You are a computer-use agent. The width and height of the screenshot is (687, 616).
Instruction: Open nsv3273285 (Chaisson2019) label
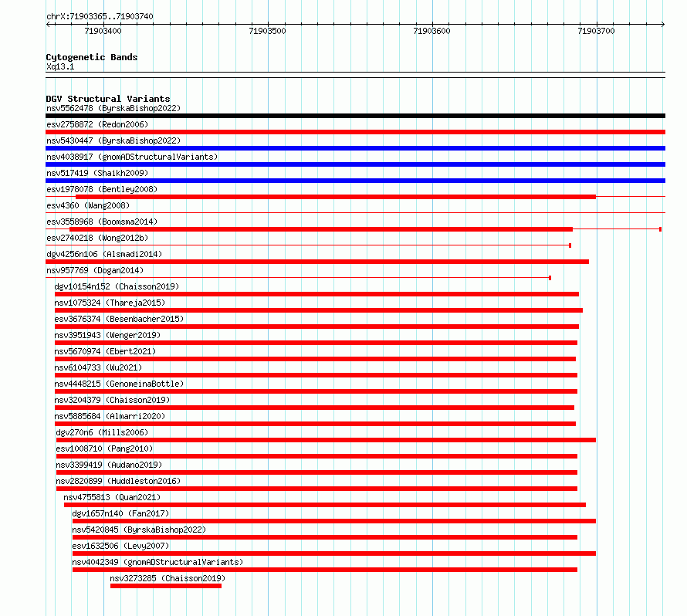click(168, 578)
